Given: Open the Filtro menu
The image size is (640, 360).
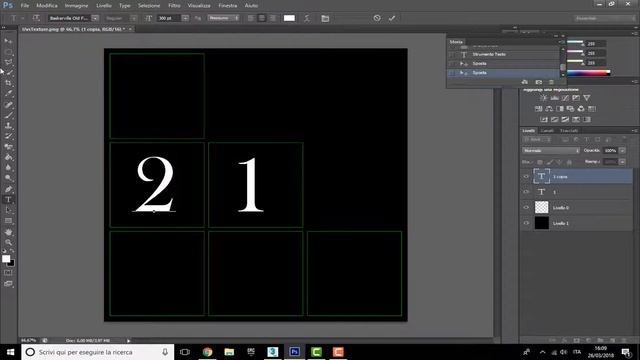Looking at the screenshot, I should pos(174,6).
